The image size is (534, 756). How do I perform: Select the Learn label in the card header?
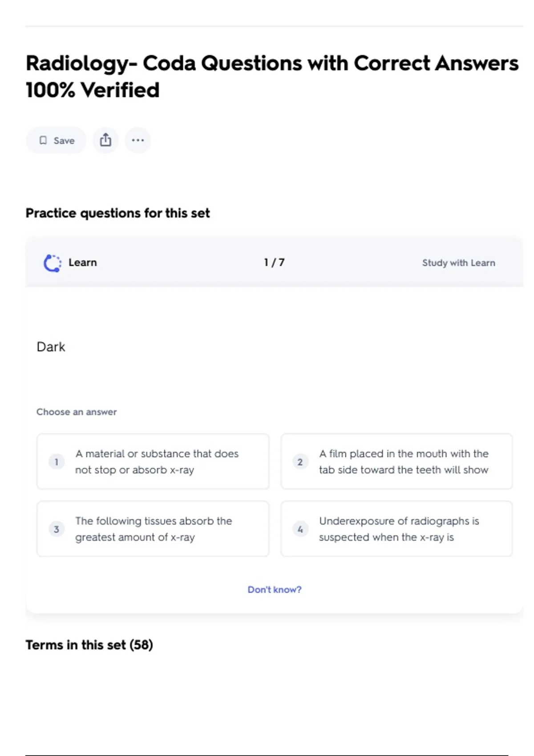tap(83, 262)
